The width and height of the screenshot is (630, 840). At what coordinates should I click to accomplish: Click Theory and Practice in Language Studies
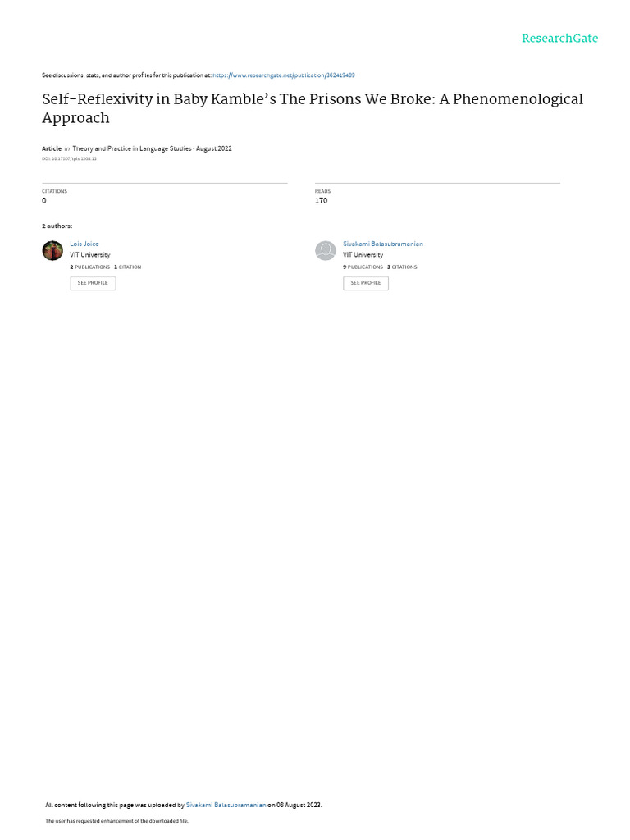132,148
